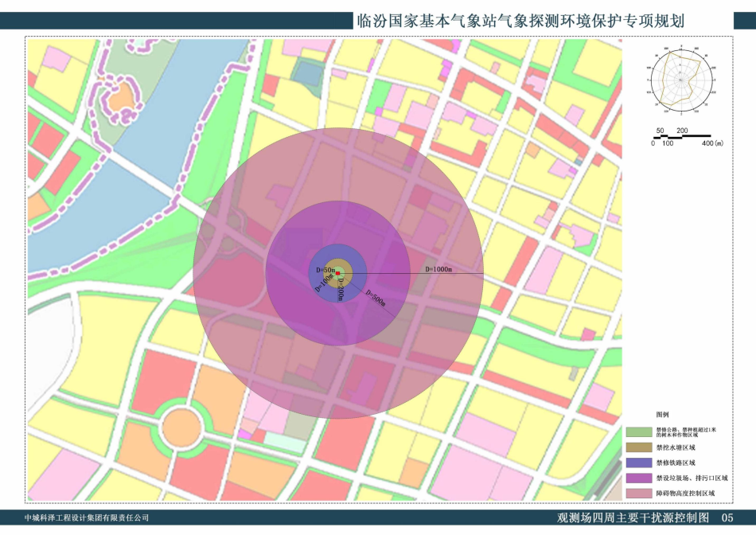Image resolution: width=756 pixels, height=535 pixels.
Task: Click the D=500m radius label
Action: pyautogui.click(x=376, y=299)
